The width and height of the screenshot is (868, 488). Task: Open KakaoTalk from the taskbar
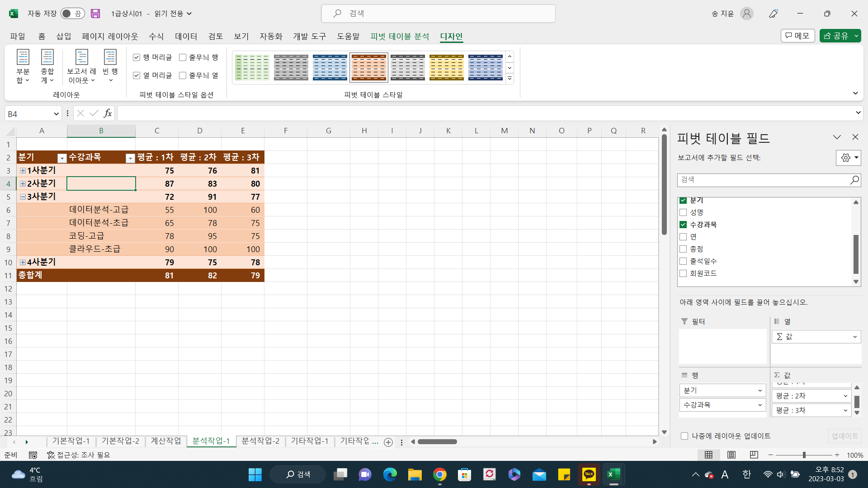click(589, 474)
